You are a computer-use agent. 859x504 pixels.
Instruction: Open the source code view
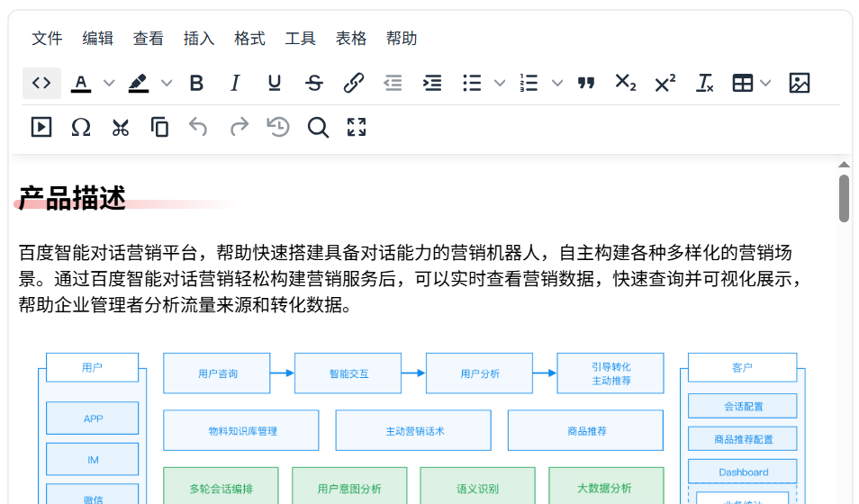point(41,84)
